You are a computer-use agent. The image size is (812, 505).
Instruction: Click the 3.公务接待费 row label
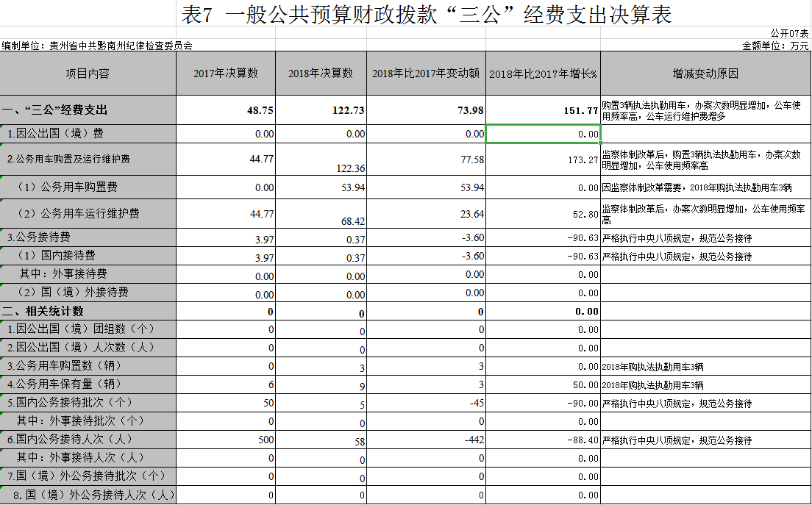click(88, 237)
